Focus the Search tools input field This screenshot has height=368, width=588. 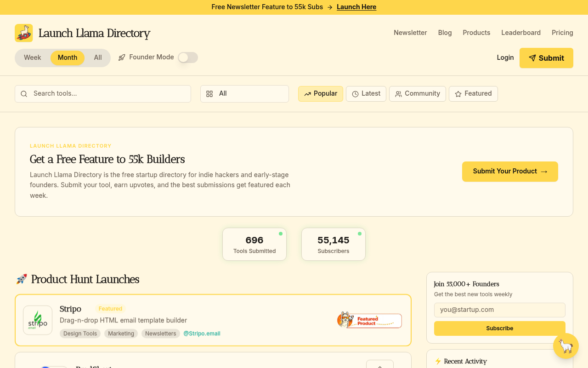103,94
